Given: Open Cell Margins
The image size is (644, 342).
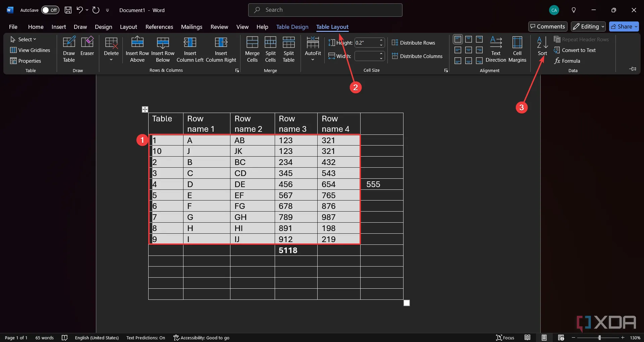Looking at the screenshot, I should click(x=517, y=49).
